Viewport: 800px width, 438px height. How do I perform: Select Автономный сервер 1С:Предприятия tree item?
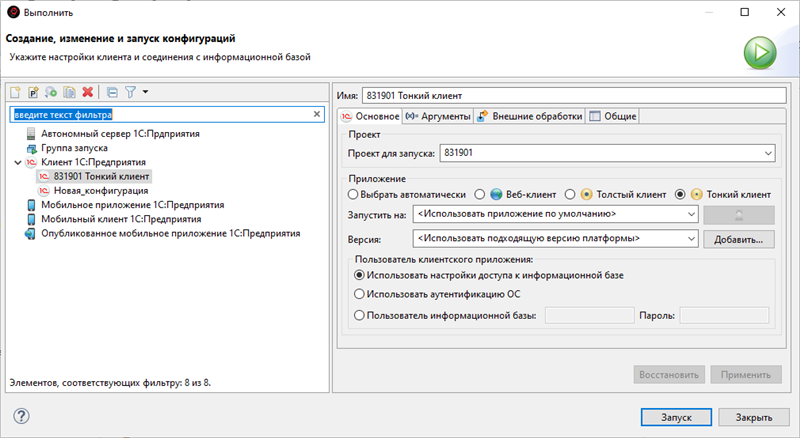pyautogui.click(x=120, y=134)
